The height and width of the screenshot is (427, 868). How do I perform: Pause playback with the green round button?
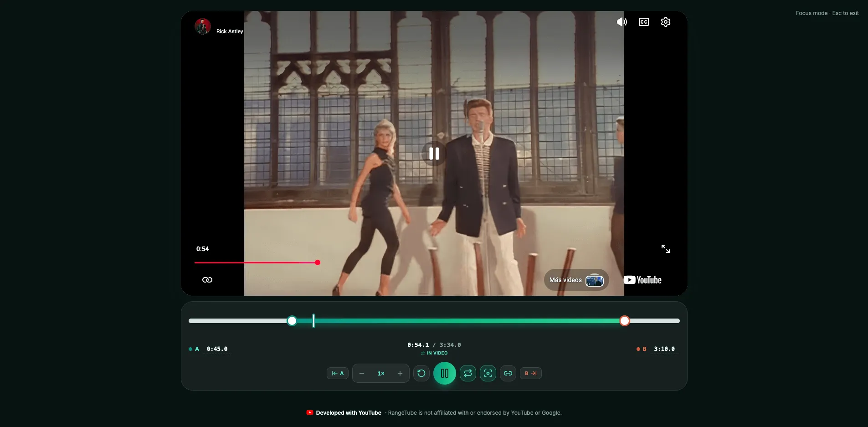pyautogui.click(x=445, y=373)
